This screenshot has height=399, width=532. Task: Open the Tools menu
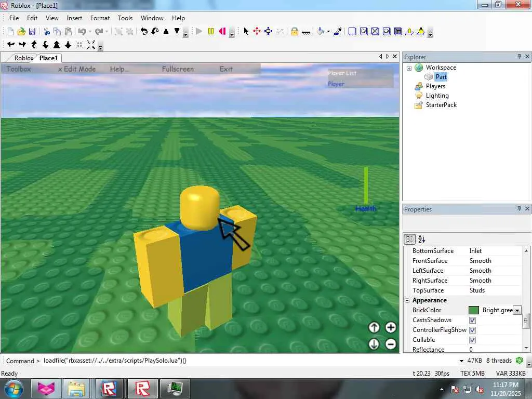(x=125, y=18)
